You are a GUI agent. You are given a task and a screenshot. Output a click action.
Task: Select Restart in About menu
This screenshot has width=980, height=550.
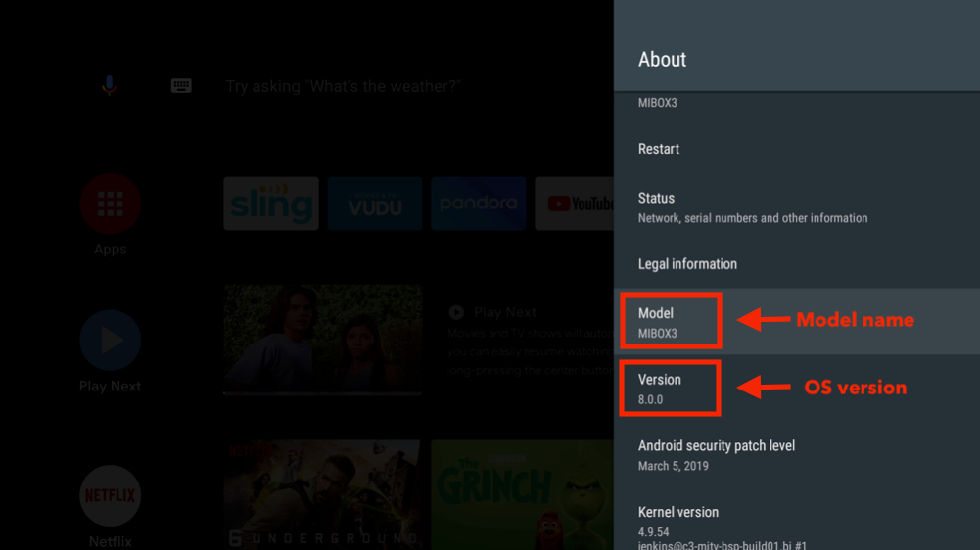click(x=797, y=149)
